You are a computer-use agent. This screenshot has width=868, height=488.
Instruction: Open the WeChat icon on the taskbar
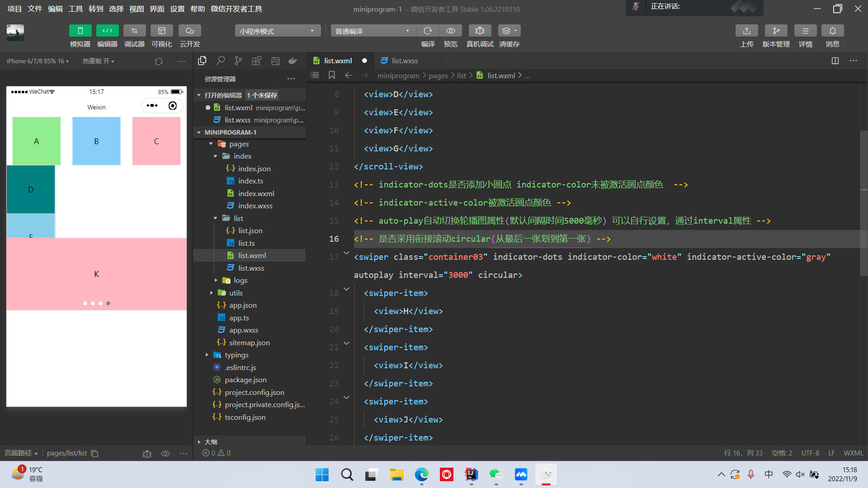[x=496, y=474]
